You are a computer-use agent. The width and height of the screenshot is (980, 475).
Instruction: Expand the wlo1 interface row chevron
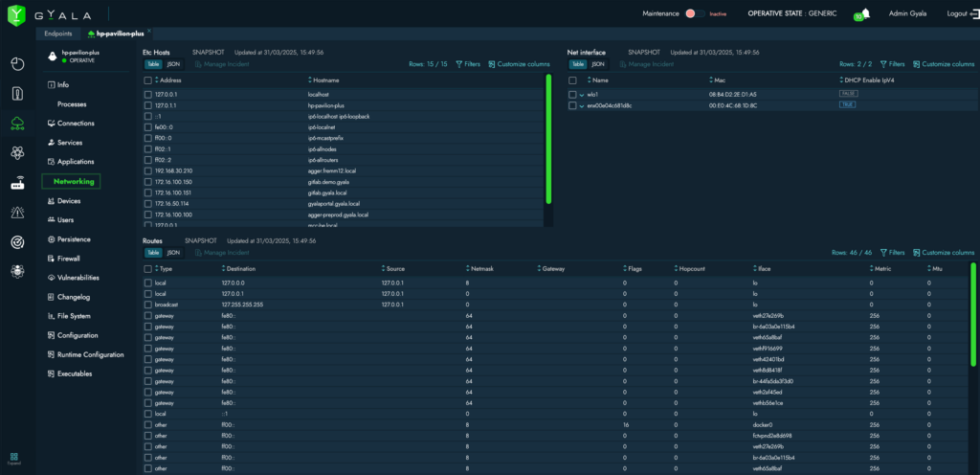click(582, 95)
